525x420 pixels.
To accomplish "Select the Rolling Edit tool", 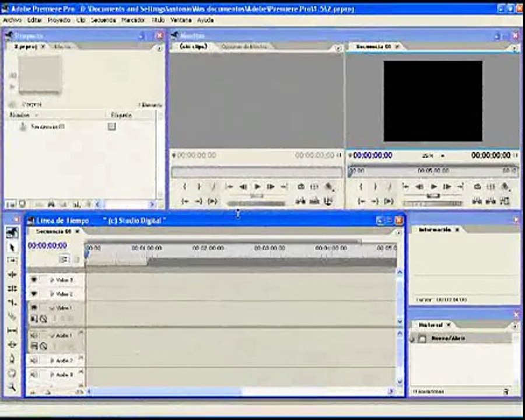I will (x=12, y=288).
